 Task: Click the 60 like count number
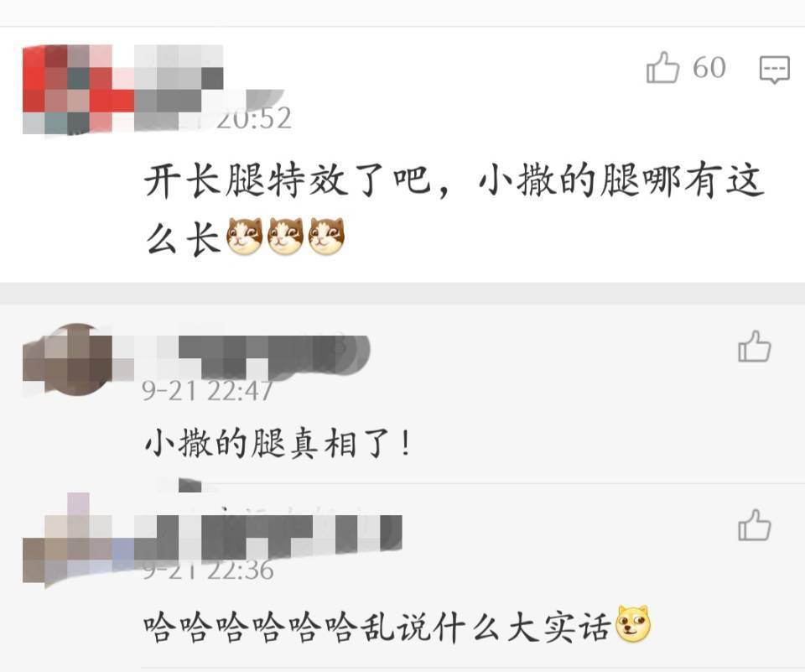coord(709,67)
